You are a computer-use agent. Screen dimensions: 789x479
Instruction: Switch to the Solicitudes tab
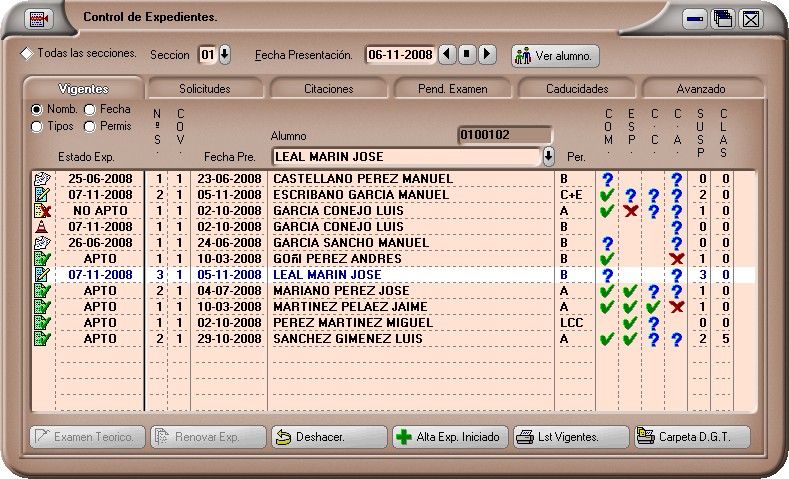click(204, 89)
